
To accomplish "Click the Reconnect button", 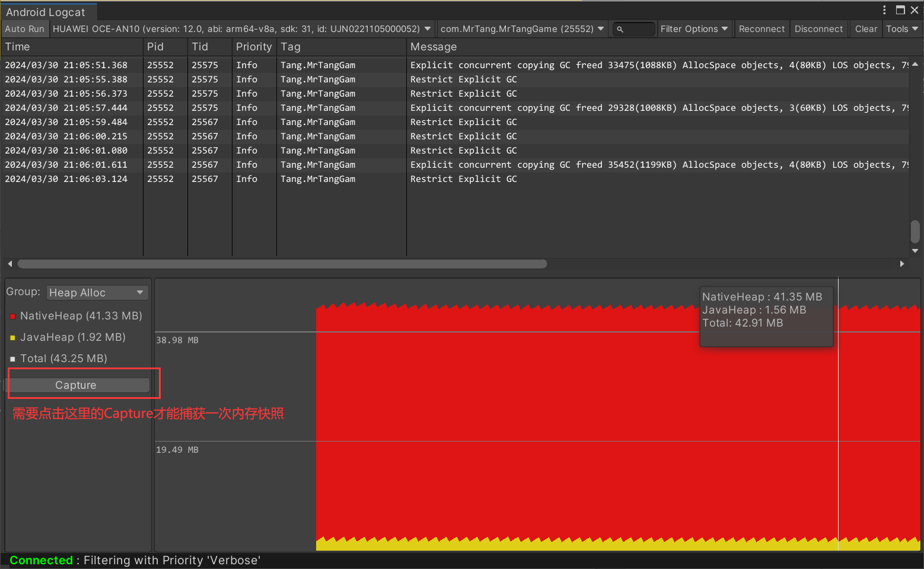I will pyautogui.click(x=761, y=29).
